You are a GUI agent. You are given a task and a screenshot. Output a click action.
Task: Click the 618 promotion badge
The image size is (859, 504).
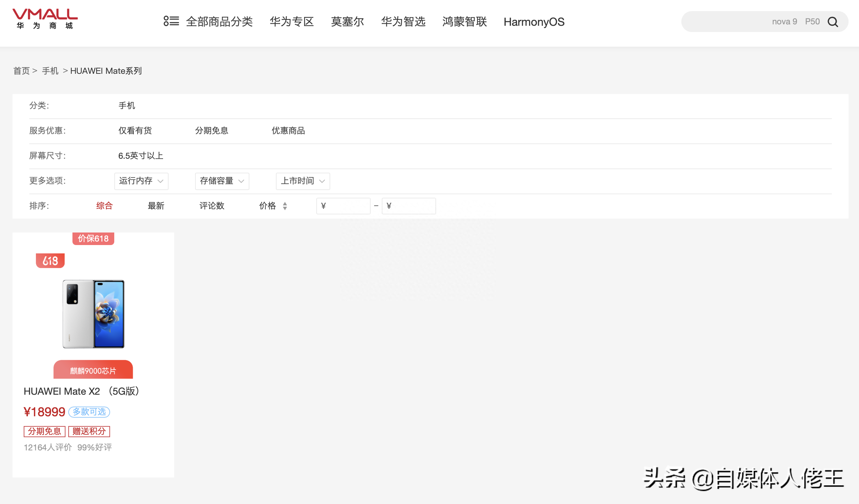click(50, 261)
